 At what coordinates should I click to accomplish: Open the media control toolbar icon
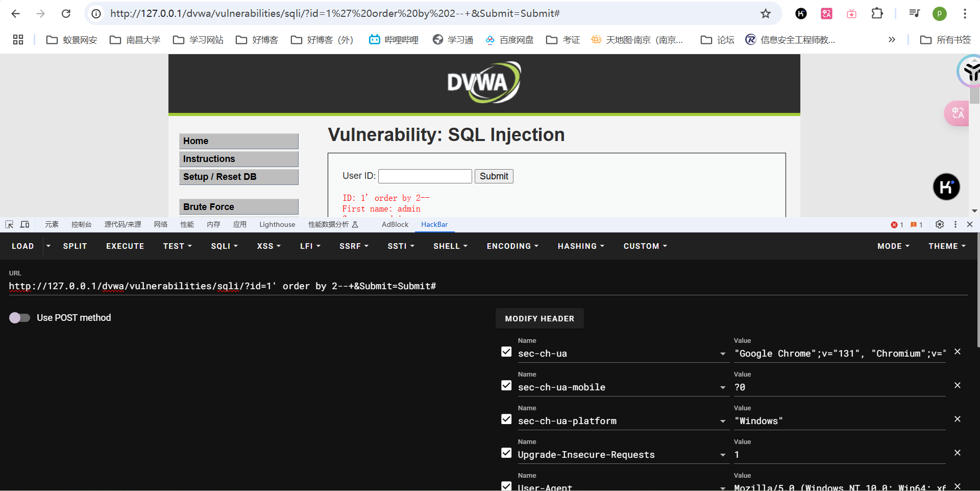coord(914,14)
